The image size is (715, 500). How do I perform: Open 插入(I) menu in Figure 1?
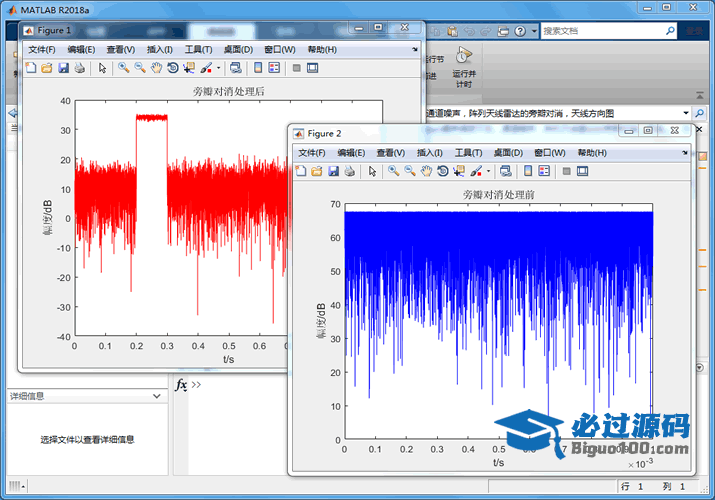(x=160, y=50)
